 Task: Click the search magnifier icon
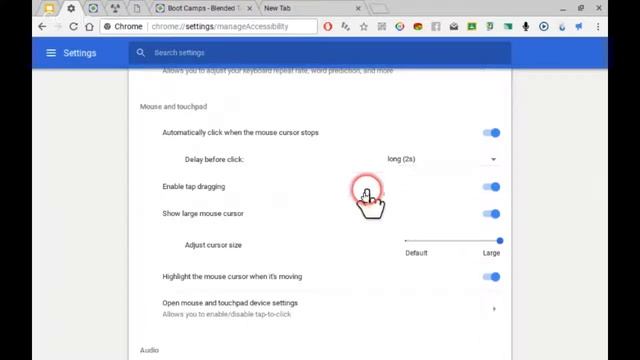141,53
